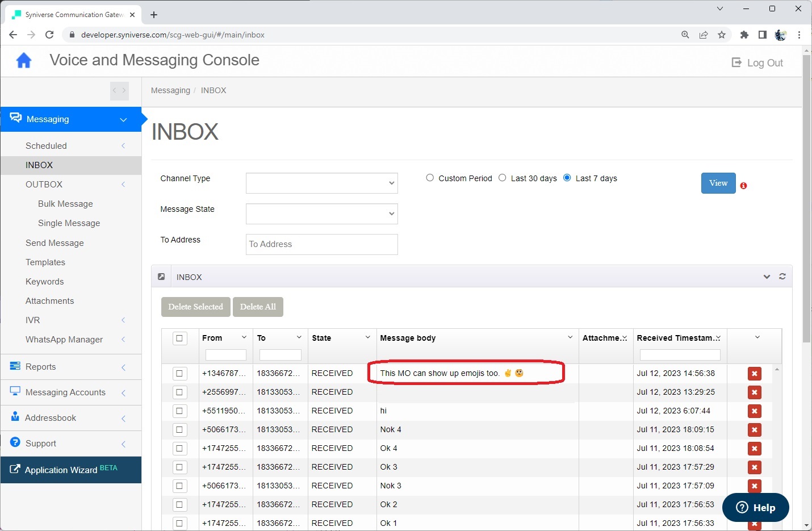The height and width of the screenshot is (531, 812).
Task: Open the Channel Type dropdown
Action: [x=322, y=183]
